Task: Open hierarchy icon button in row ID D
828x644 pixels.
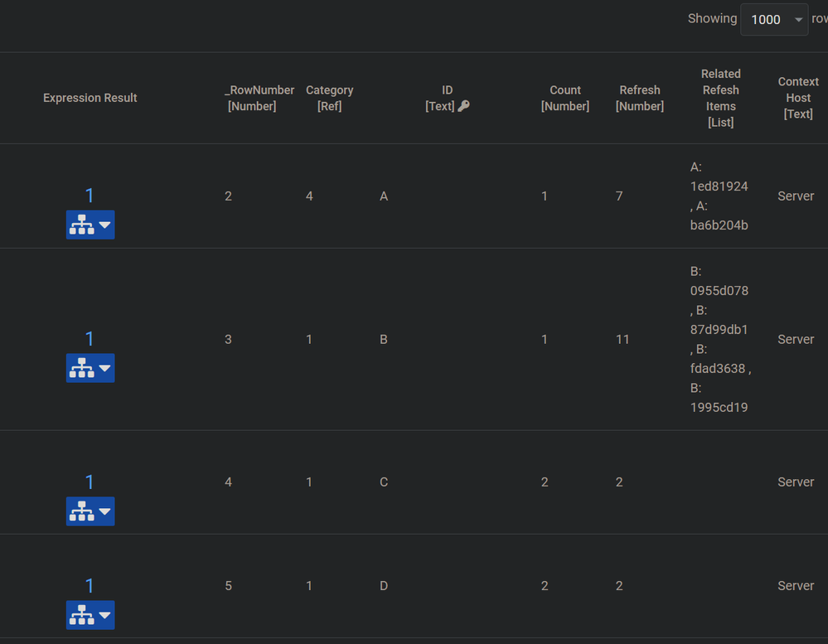Action: click(90, 615)
